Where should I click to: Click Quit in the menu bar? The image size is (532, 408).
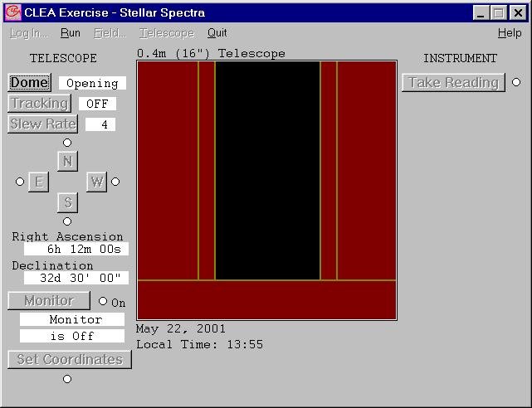point(217,33)
